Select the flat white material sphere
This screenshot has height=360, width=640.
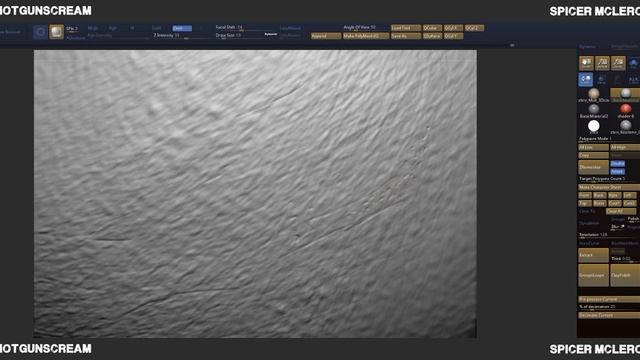click(x=593, y=127)
